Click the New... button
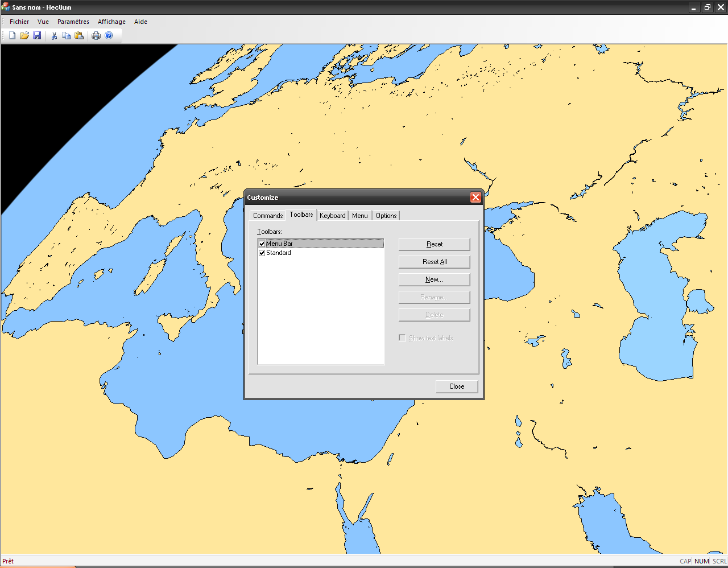 click(x=434, y=279)
